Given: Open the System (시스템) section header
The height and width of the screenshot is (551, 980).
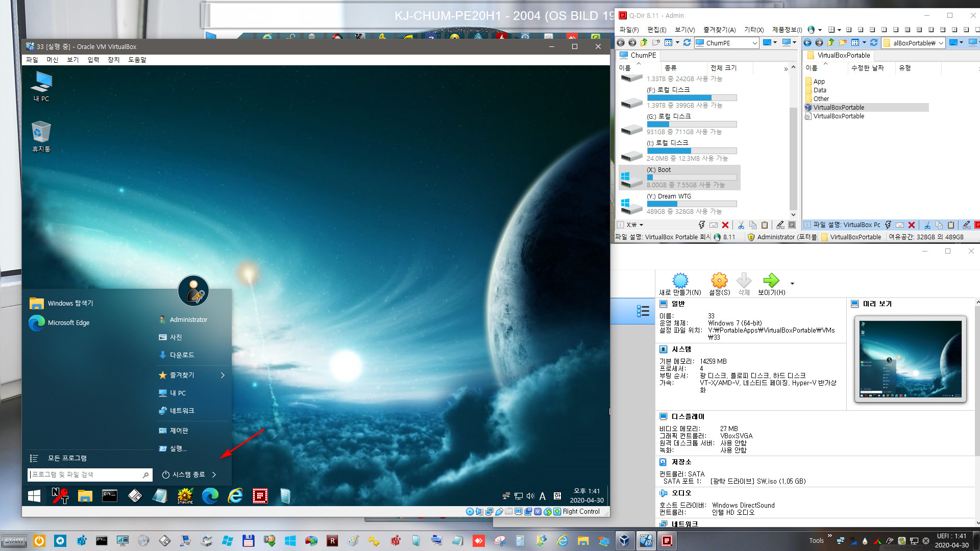Looking at the screenshot, I should [681, 349].
